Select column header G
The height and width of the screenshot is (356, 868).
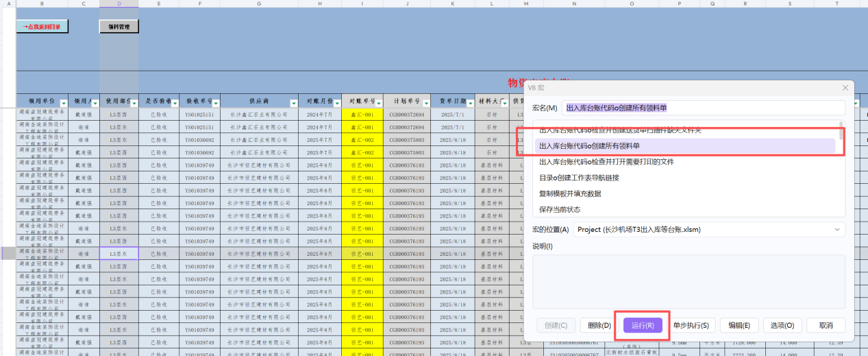260,4
